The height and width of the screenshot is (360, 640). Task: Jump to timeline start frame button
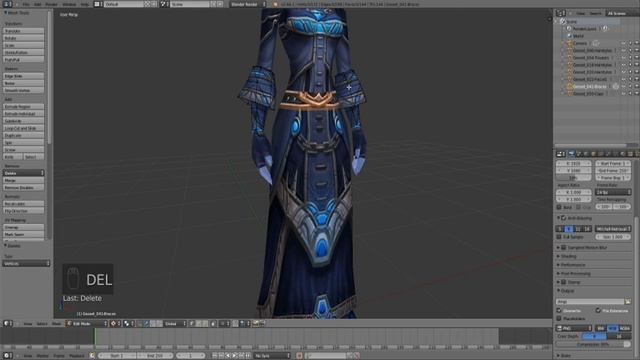click(x=215, y=356)
